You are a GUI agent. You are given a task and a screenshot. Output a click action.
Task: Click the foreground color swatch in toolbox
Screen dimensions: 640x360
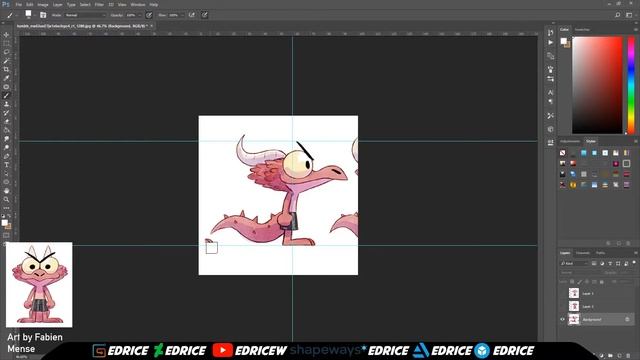pos(4,222)
